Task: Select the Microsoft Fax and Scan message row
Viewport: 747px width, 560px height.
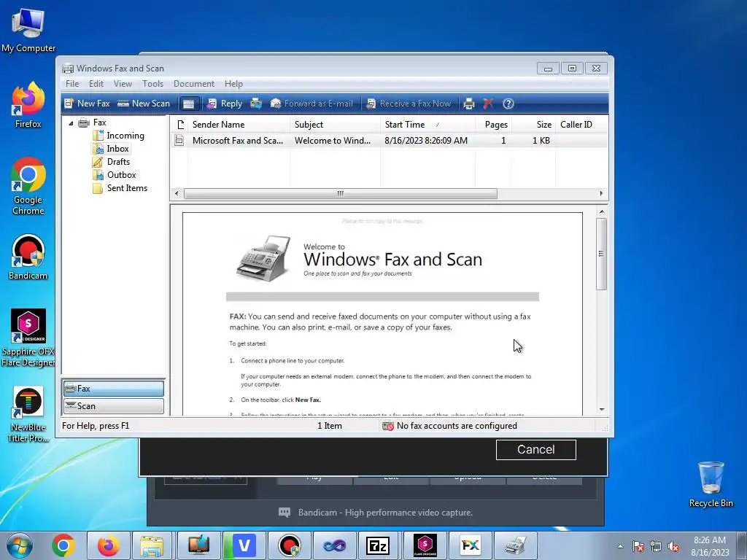Action: tap(389, 141)
